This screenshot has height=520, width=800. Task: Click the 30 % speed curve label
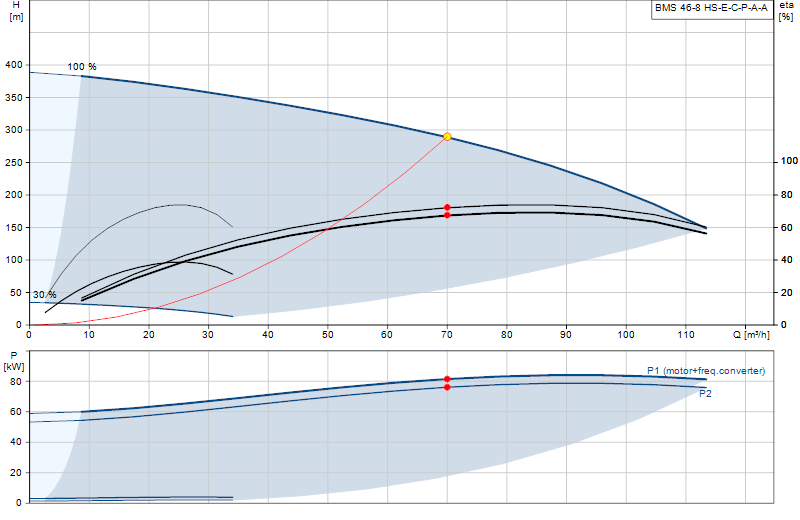coord(44,295)
